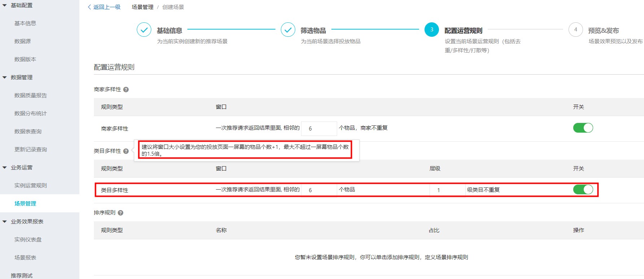
Task: Click the 类目多样性 window size input
Action: tap(319, 190)
